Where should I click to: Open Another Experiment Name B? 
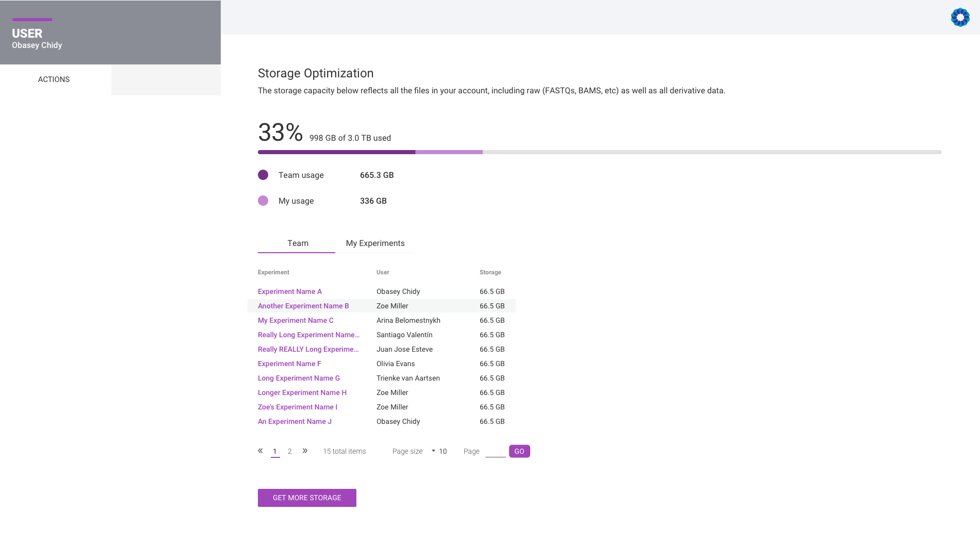(303, 306)
